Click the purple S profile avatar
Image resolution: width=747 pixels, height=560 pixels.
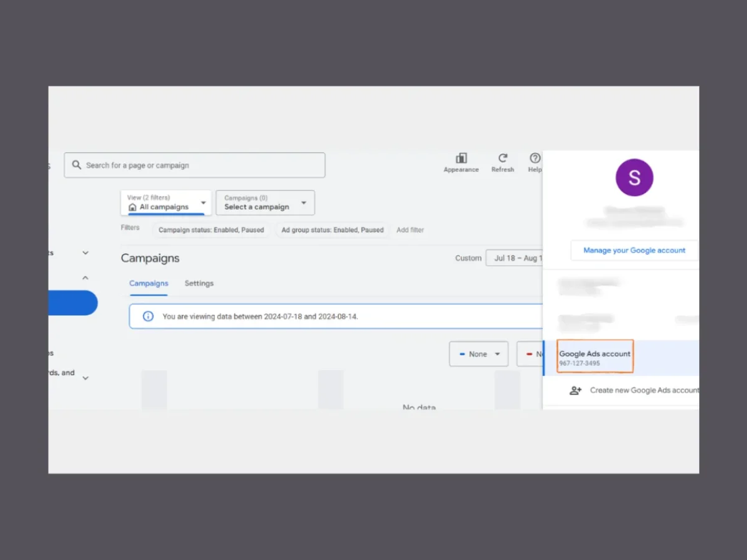[634, 177]
